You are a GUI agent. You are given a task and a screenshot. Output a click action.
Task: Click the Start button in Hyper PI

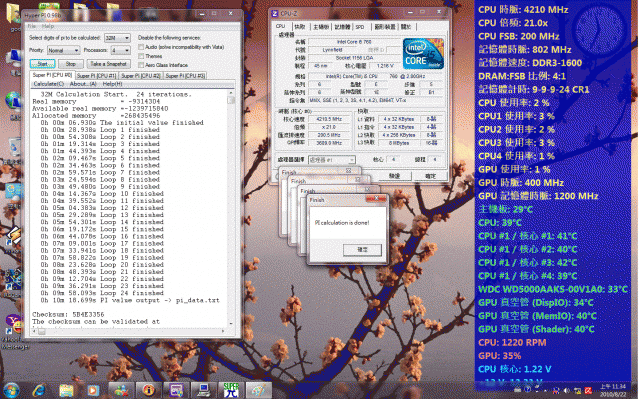click(42, 64)
